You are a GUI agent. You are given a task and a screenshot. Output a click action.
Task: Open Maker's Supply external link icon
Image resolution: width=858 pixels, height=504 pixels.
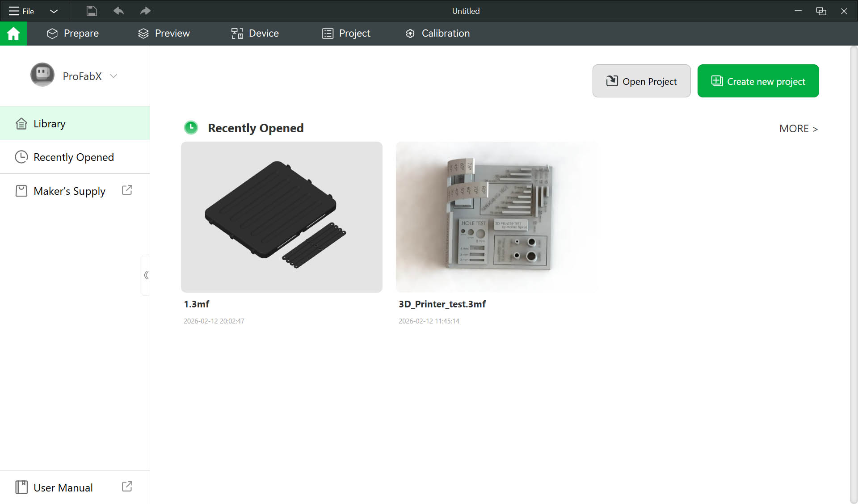pyautogui.click(x=127, y=190)
